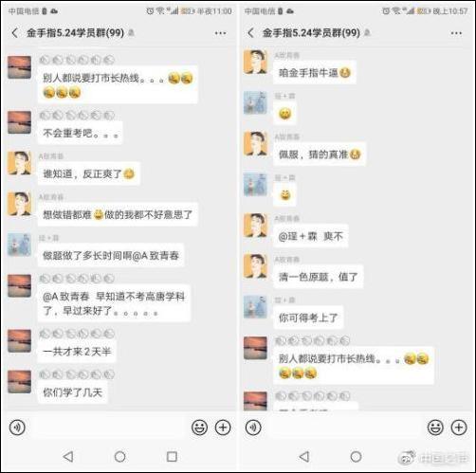Click the message input field in right chat

click(344, 428)
